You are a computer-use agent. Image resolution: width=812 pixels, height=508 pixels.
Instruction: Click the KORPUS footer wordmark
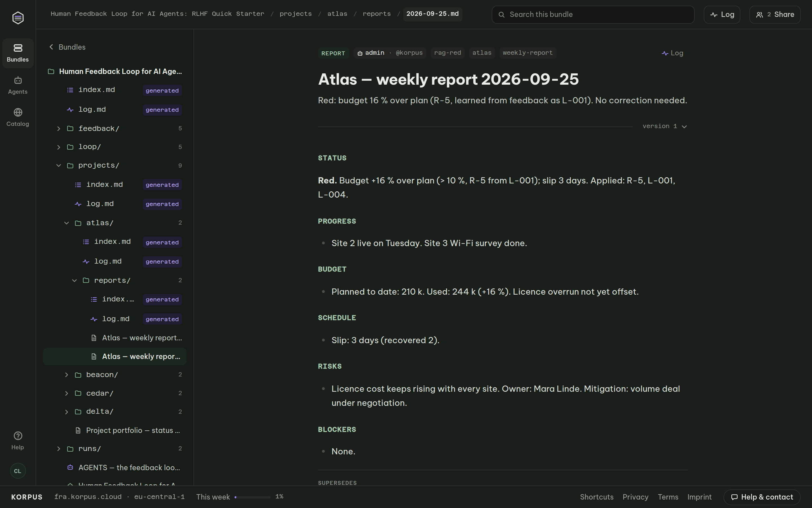click(x=27, y=497)
